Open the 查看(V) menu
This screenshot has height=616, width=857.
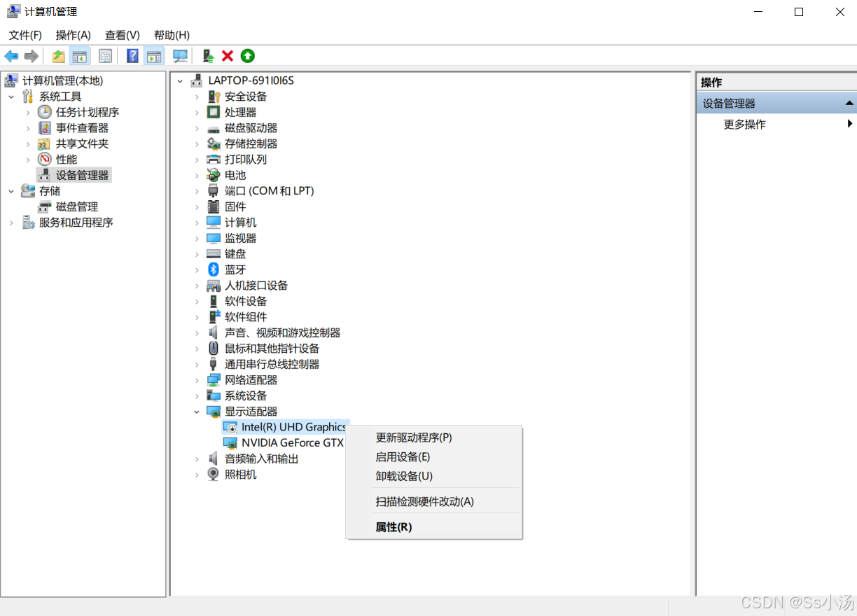pyautogui.click(x=123, y=35)
